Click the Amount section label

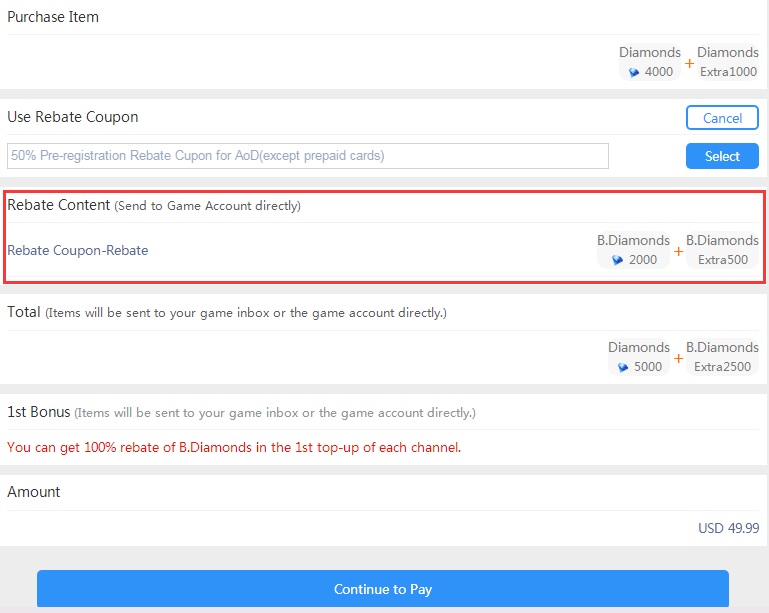[34, 492]
